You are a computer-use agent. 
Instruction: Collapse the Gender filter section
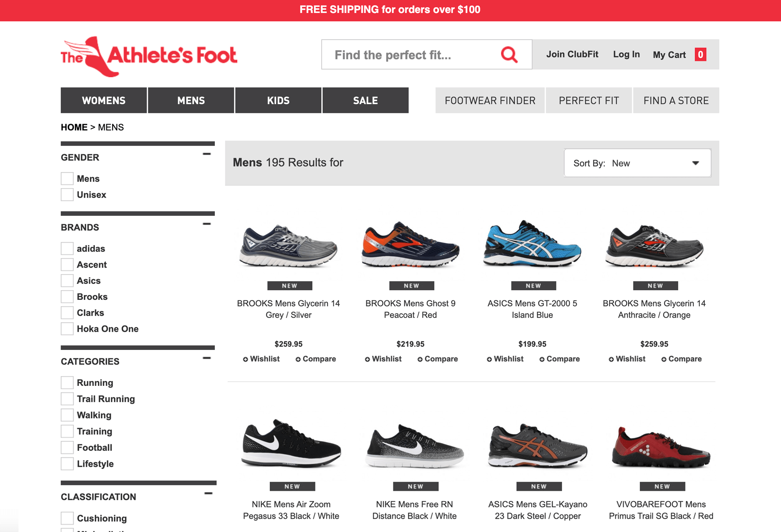(206, 154)
